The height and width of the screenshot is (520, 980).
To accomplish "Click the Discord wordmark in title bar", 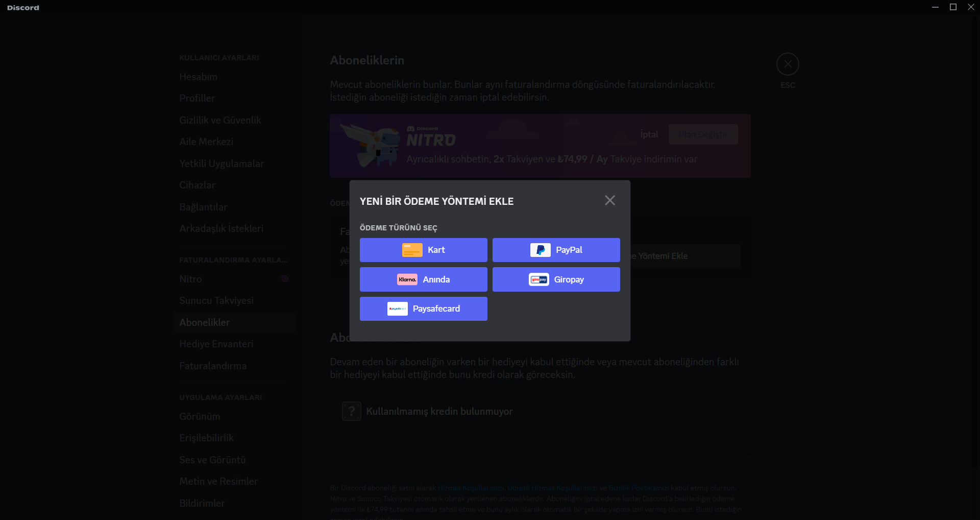I will click(x=23, y=8).
